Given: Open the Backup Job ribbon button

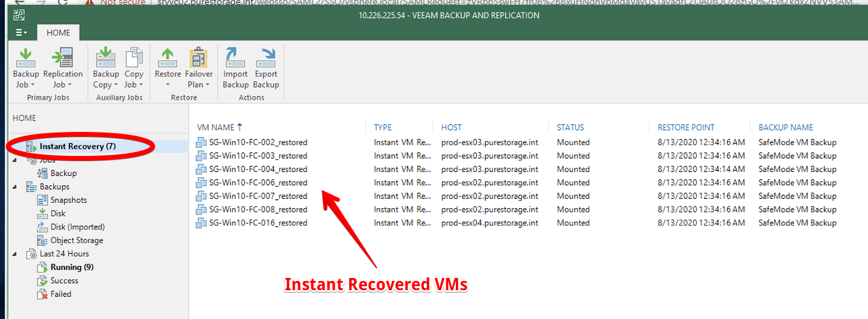Looking at the screenshot, I should coord(26,69).
